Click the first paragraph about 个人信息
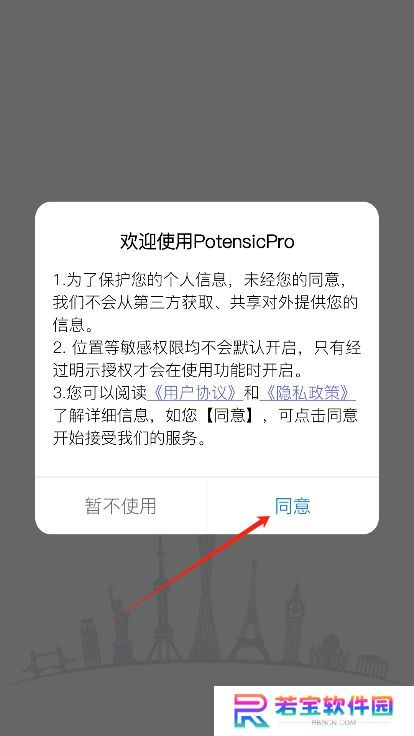 point(205,302)
